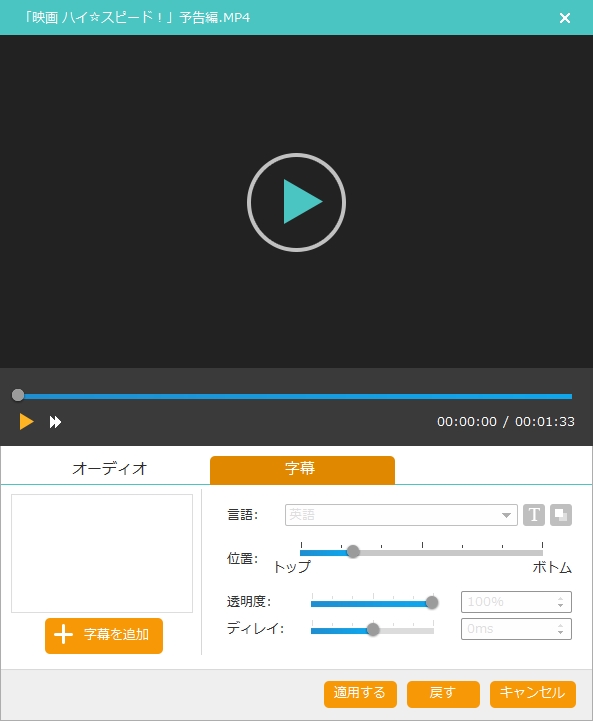Increase transparency with the up stepper arrow
This screenshot has height=721, width=593.
(560, 599)
